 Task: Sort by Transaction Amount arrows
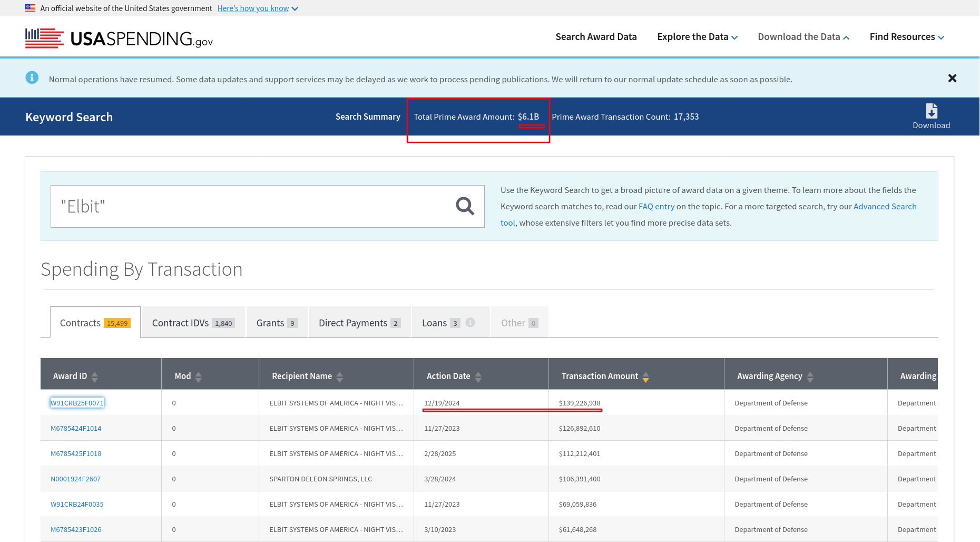(x=645, y=376)
